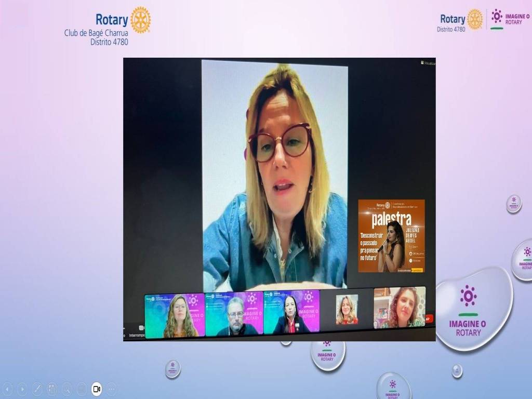
Task: Go to the previous slide arrow
Action: pyautogui.click(x=8, y=389)
